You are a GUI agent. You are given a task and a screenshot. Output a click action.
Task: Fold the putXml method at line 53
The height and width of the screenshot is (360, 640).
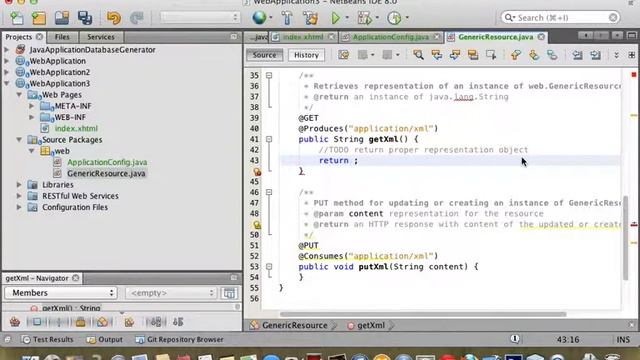269,267
